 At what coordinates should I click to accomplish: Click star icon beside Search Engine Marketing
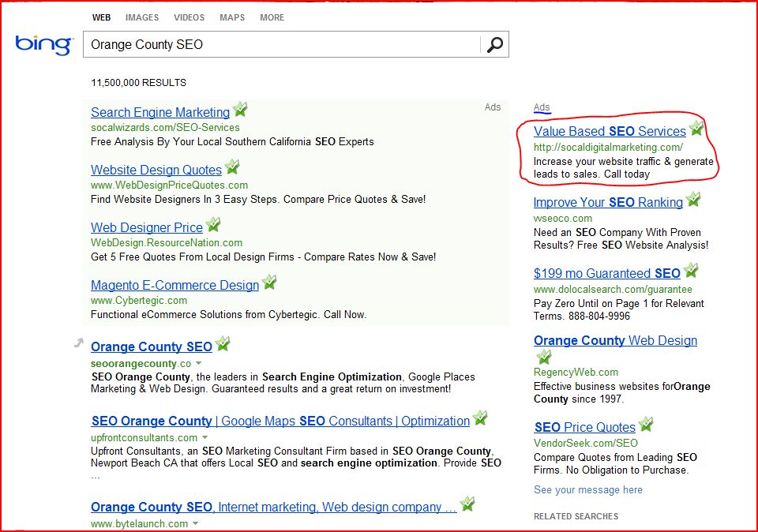click(240, 110)
